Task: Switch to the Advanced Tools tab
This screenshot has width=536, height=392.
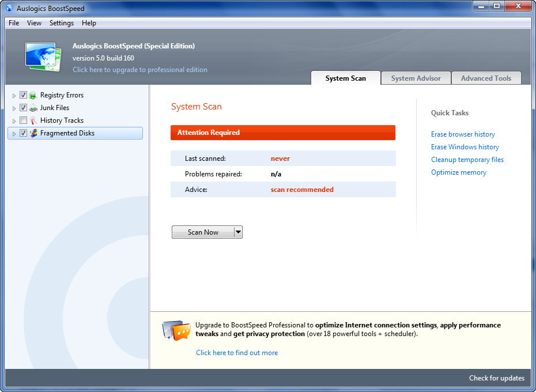Action: 486,78
